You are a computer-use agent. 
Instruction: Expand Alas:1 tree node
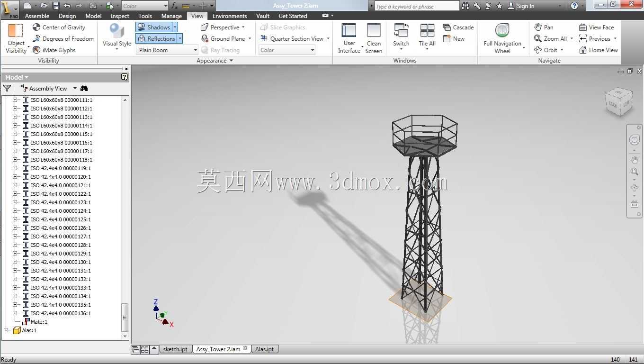tap(6, 330)
